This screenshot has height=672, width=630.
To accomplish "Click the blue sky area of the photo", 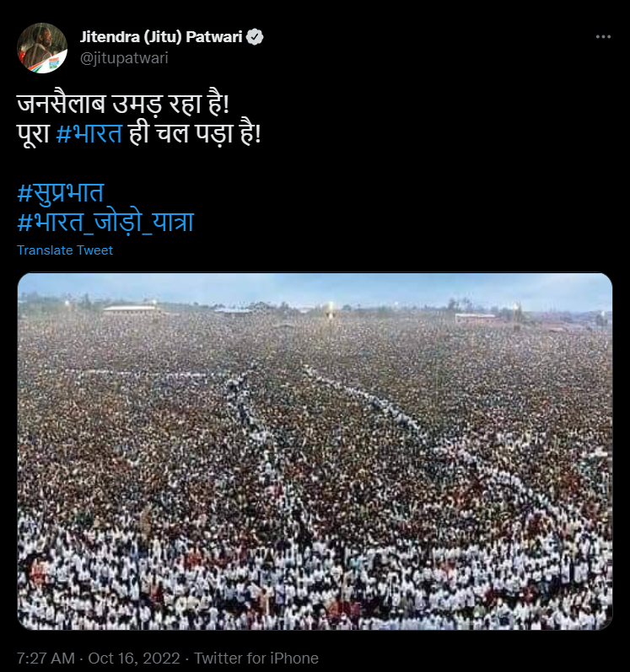I will 315,287.
